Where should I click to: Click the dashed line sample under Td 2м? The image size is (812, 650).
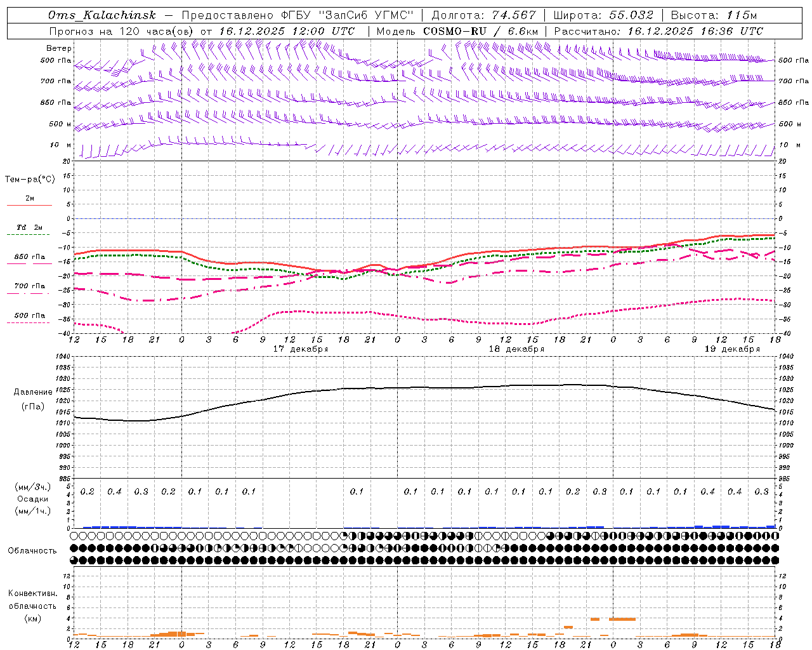tap(29, 235)
